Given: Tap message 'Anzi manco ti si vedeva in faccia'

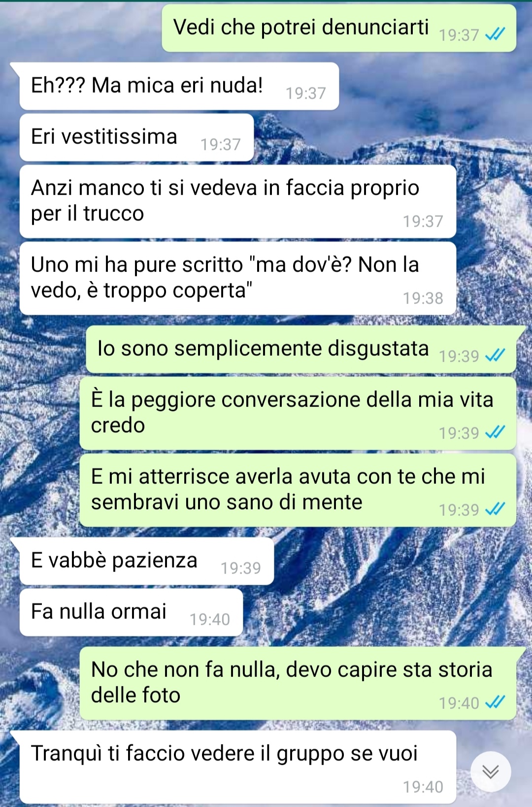Looking at the screenshot, I should (x=237, y=202).
